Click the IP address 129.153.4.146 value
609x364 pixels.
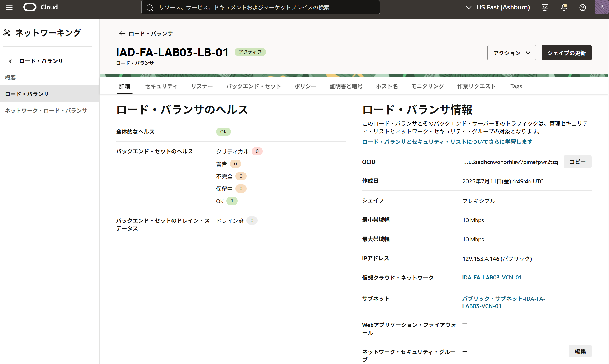point(497,259)
